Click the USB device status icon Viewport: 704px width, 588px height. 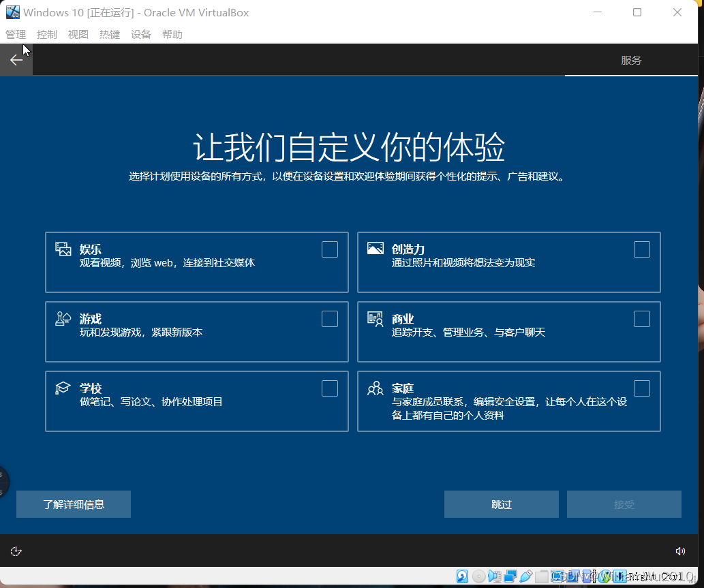pos(525,576)
